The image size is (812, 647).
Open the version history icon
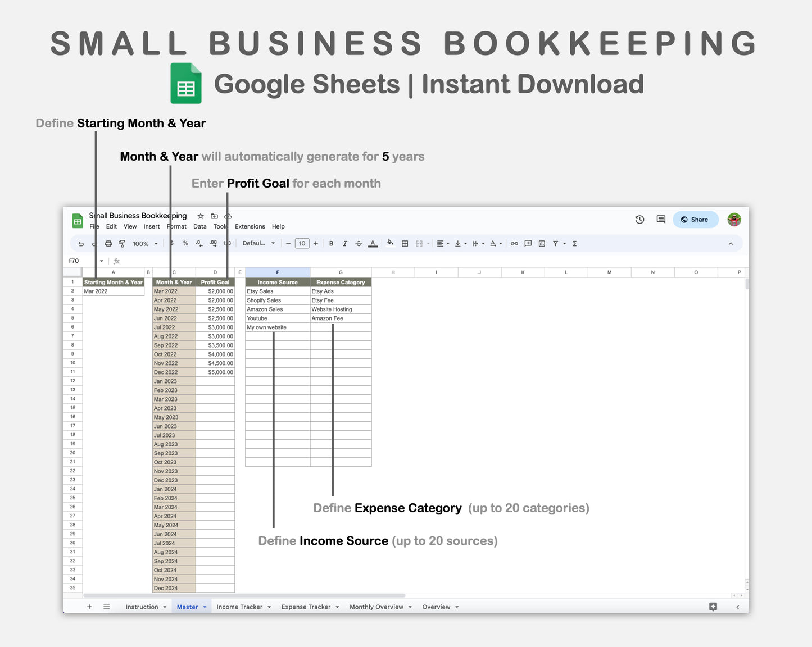click(639, 220)
